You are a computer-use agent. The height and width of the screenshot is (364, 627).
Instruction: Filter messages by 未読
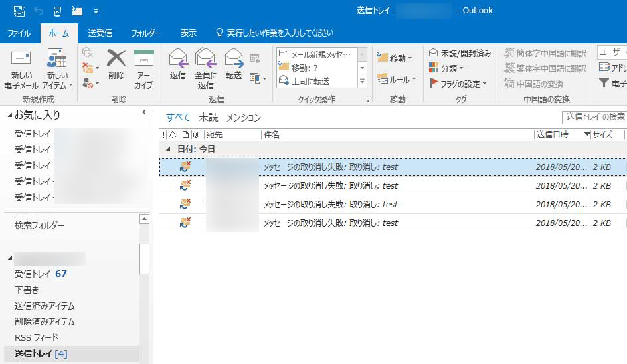(208, 118)
